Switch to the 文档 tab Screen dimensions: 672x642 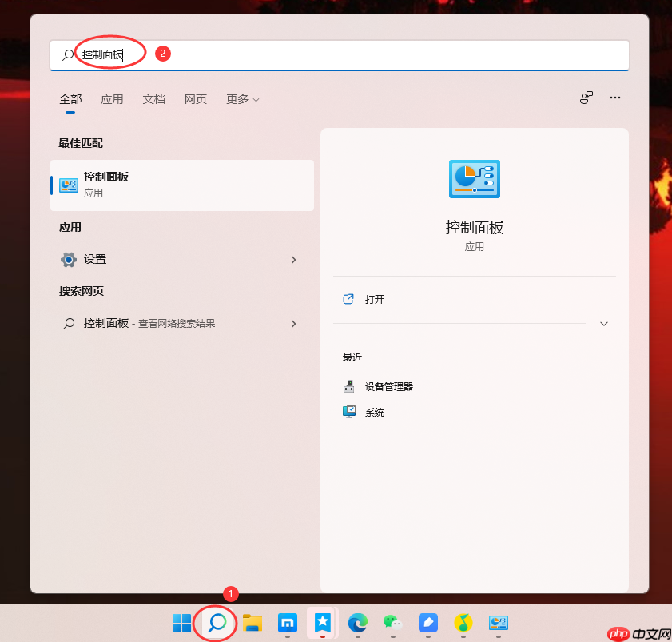pyautogui.click(x=154, y=99)
